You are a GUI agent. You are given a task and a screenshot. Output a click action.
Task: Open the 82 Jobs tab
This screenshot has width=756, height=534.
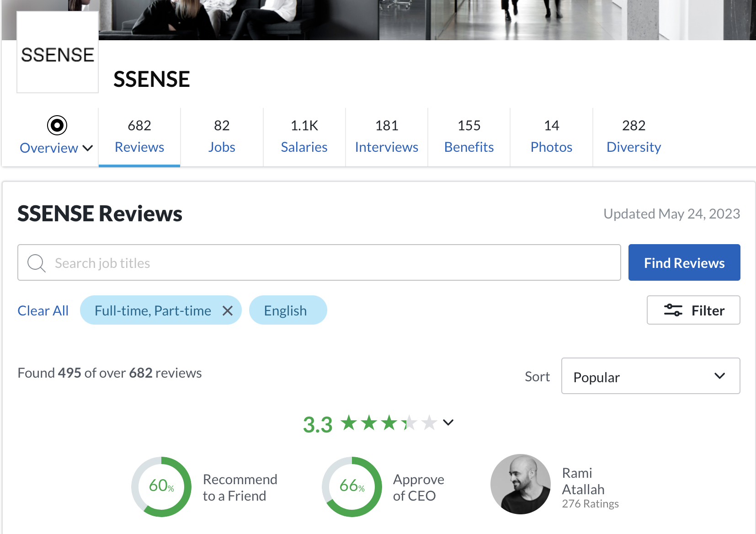tap(222, 136)
